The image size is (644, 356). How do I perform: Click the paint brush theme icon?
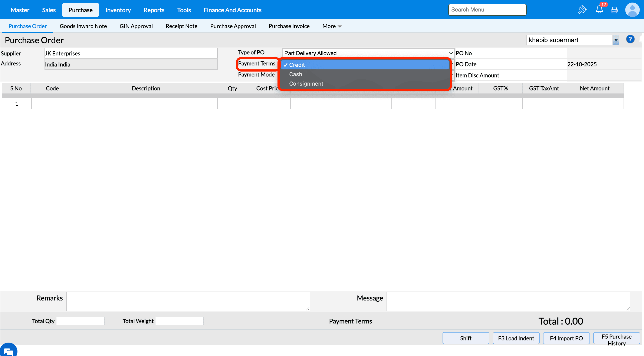click(x=582, y=10)
